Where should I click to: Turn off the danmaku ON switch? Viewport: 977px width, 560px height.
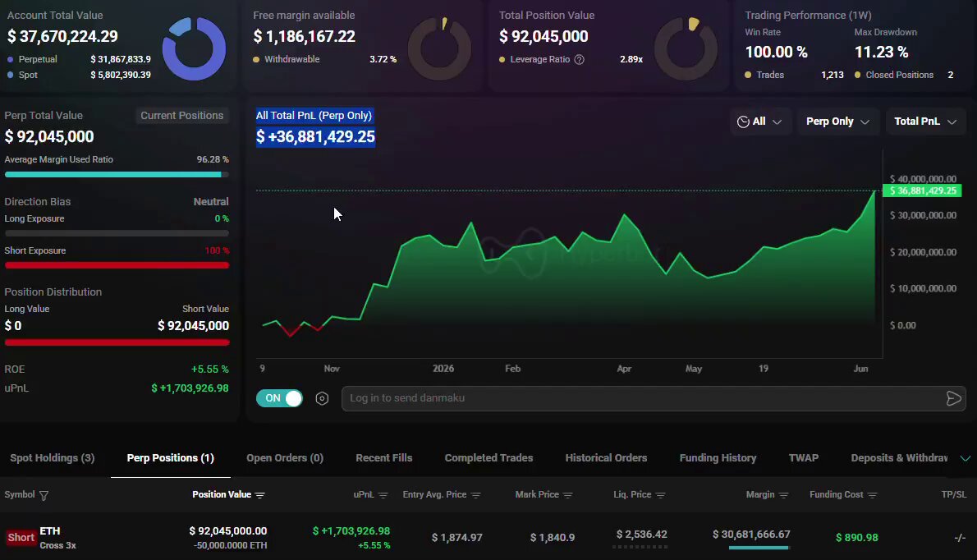pyautogui.click(x=279, y=398)
